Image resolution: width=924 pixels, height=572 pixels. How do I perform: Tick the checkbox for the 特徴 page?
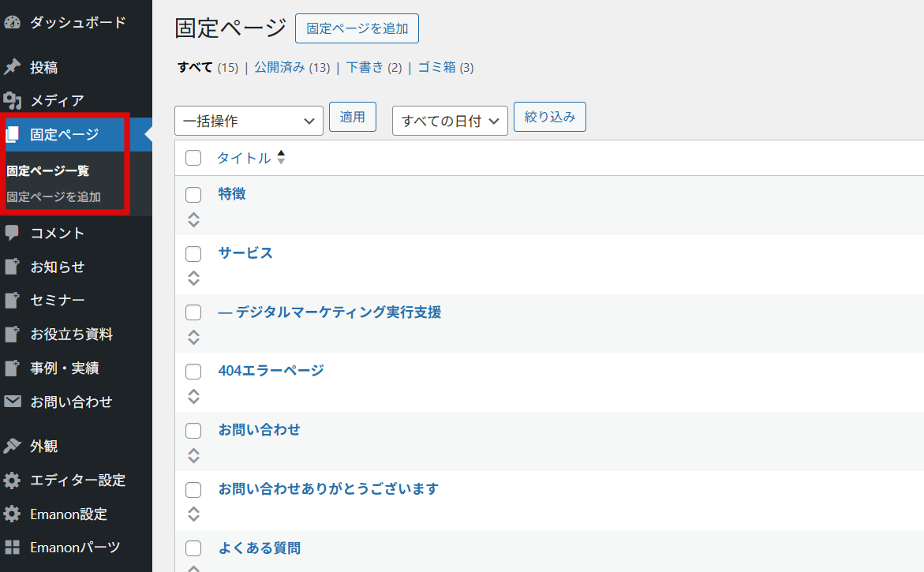[193, 195]
